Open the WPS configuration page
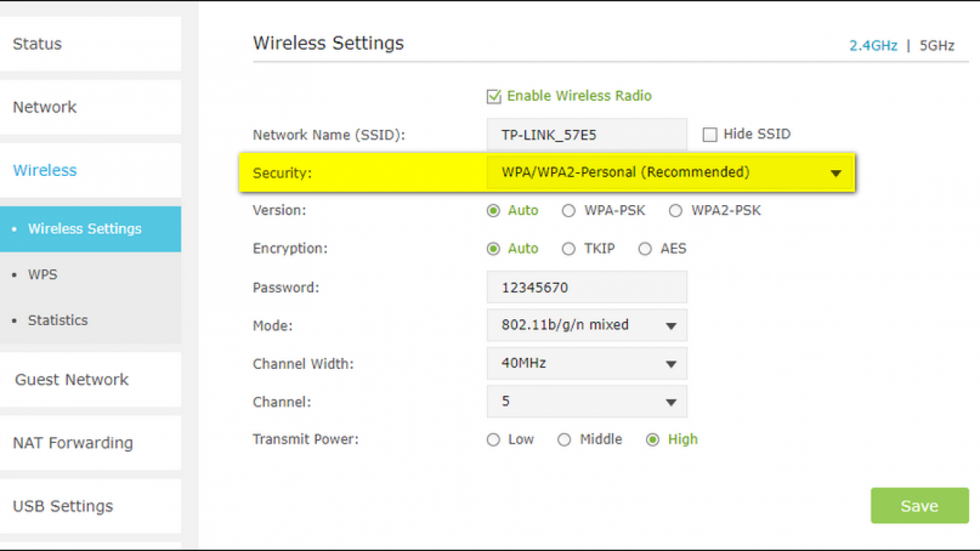The height and width of the screenshot is (551, 980). tap(42, 274)
